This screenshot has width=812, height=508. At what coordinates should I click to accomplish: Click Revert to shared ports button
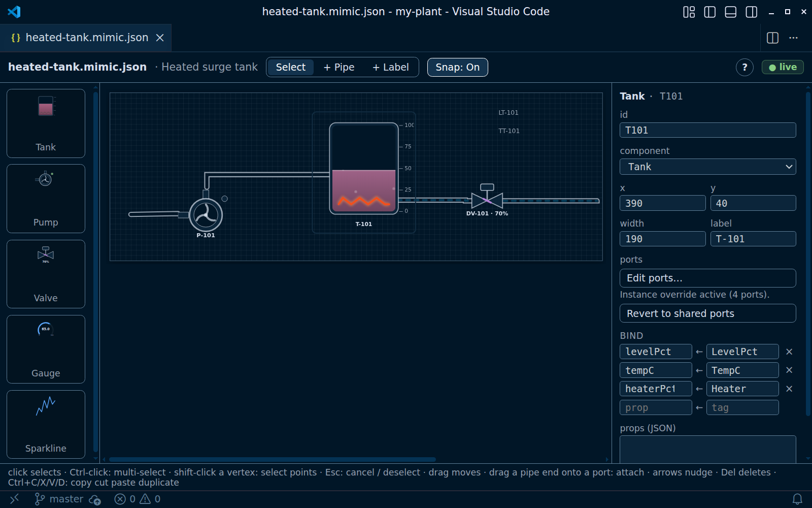(x=707, y=313)
